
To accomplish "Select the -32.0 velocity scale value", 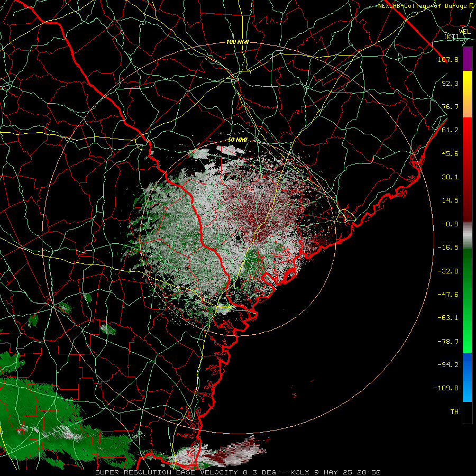I will pos(448,271).
